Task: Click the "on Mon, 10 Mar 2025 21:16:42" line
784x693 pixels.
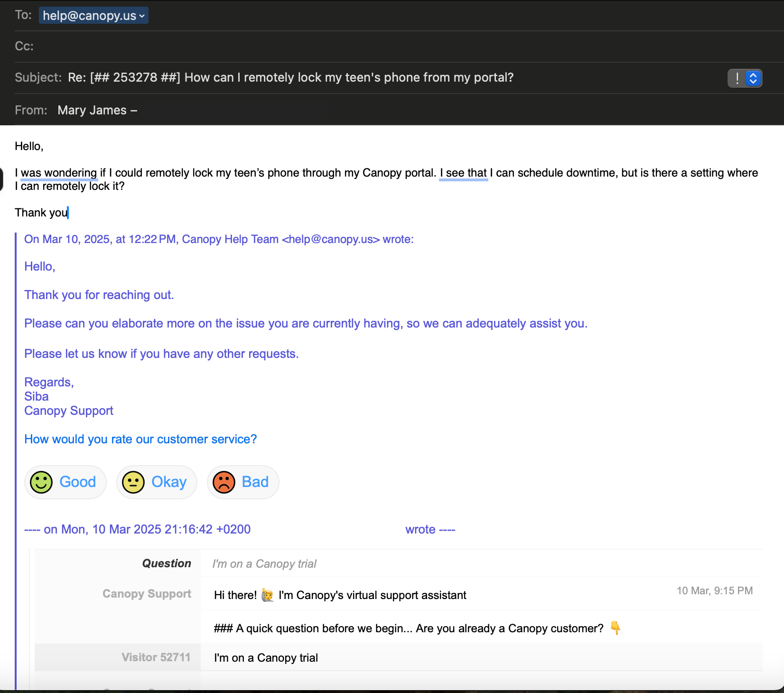Action: 138,529
